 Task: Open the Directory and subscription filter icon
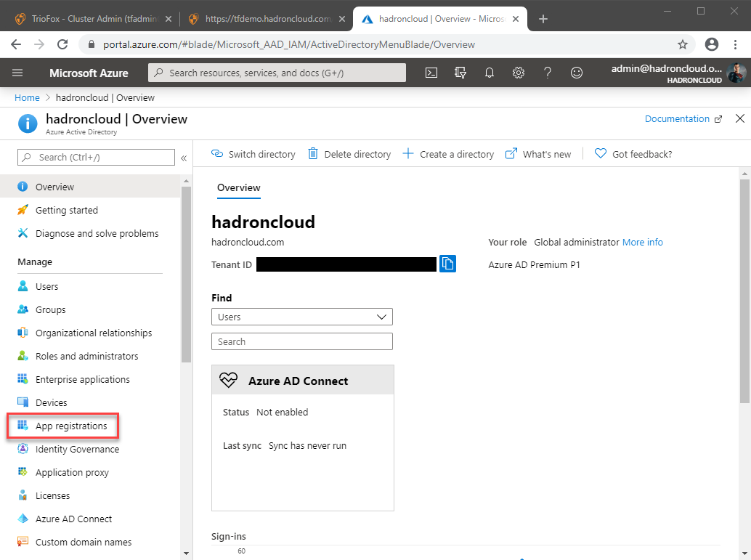coord(460,73)
